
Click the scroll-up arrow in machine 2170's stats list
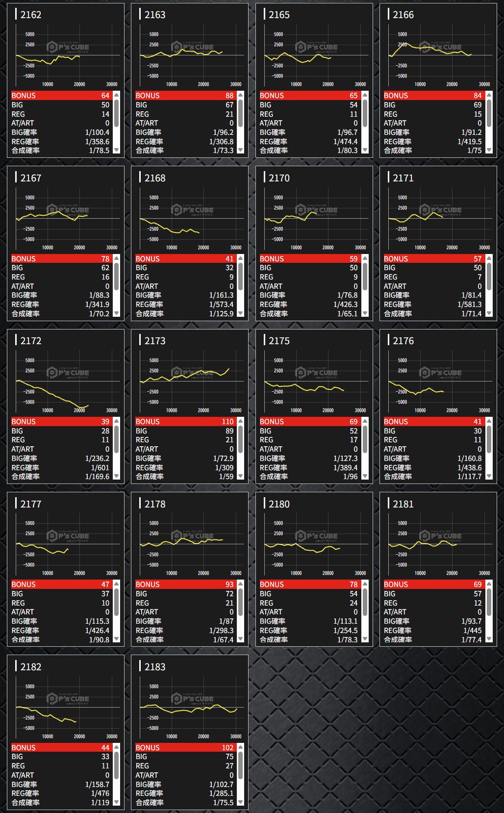click(365, 258)
